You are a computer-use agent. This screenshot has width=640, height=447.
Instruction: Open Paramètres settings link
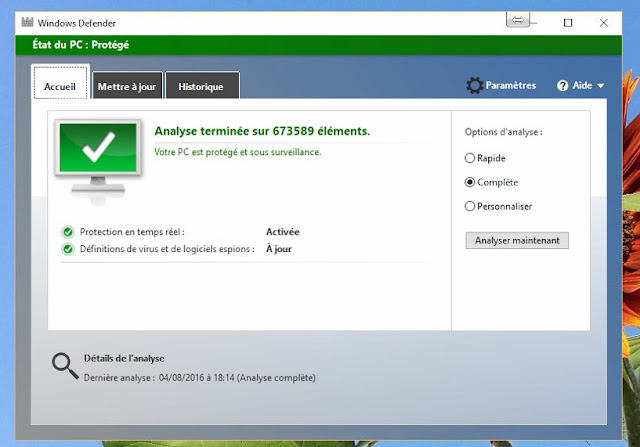(511, 85)
